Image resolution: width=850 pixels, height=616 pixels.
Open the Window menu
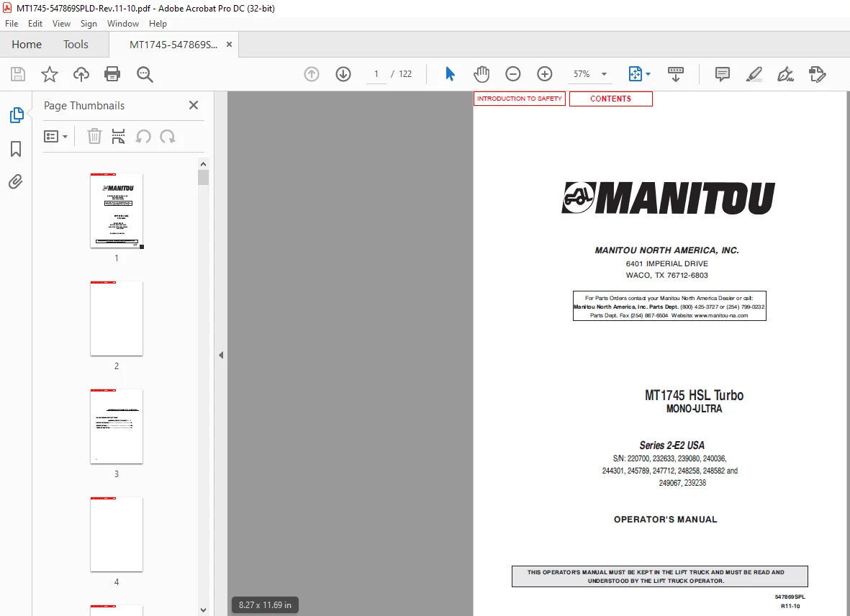pyautogui.click(x=122, y=23)
